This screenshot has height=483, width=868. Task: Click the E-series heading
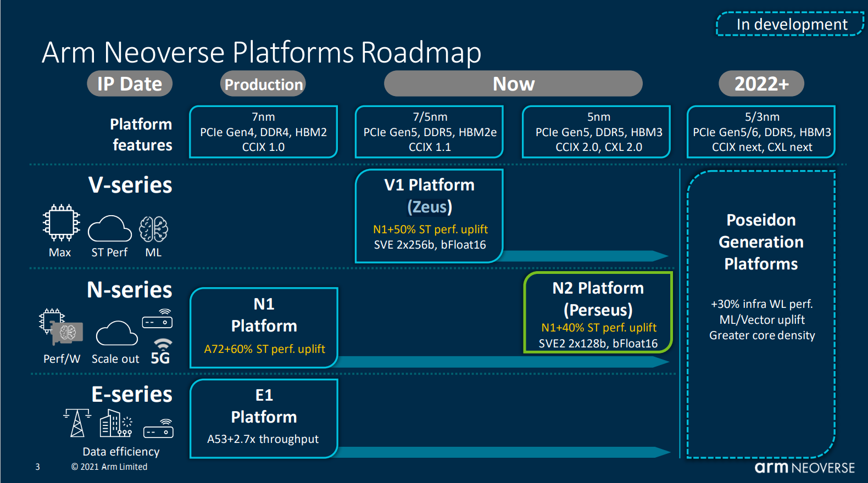(132, 395)
